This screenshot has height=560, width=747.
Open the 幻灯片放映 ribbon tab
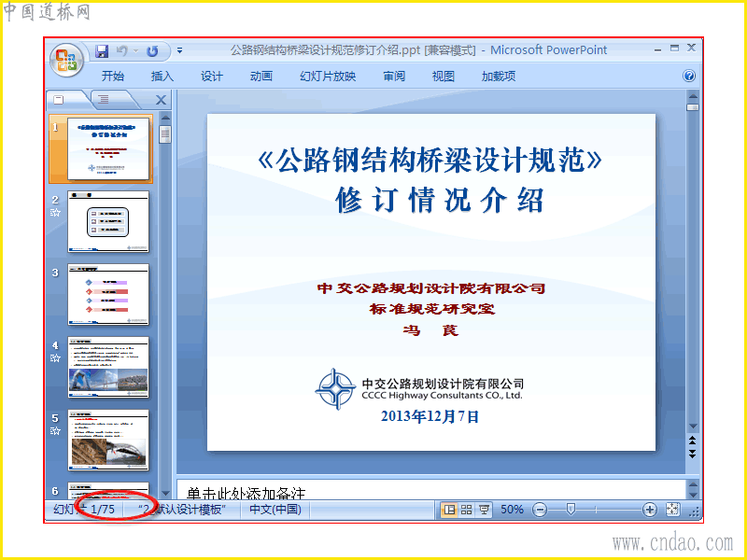pyautogui.click(x=328, y=77)
